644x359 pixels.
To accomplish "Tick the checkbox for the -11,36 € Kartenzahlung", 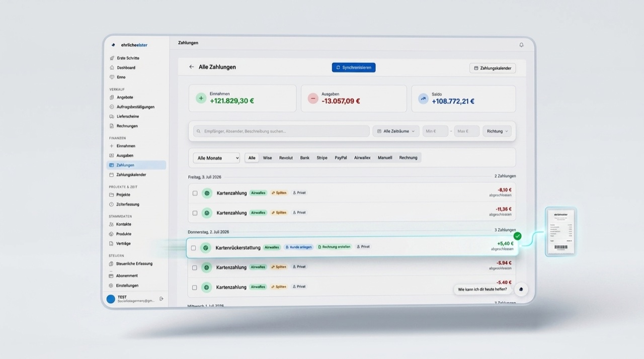I will [x=195, y=213].
